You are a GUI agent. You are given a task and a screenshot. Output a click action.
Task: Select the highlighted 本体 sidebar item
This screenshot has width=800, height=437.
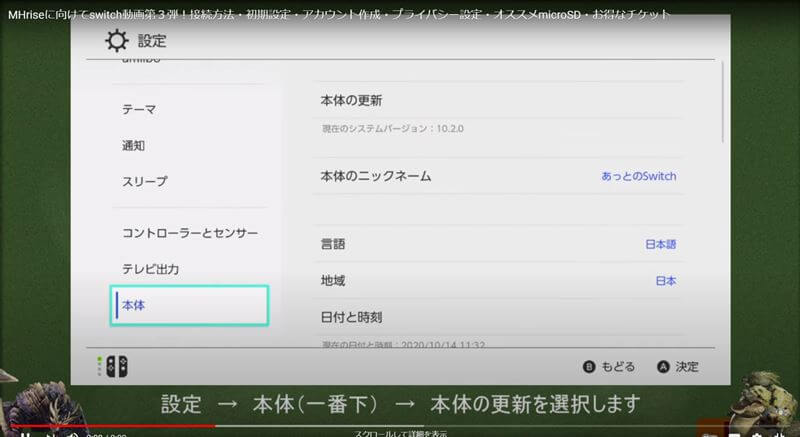[189, 305]
